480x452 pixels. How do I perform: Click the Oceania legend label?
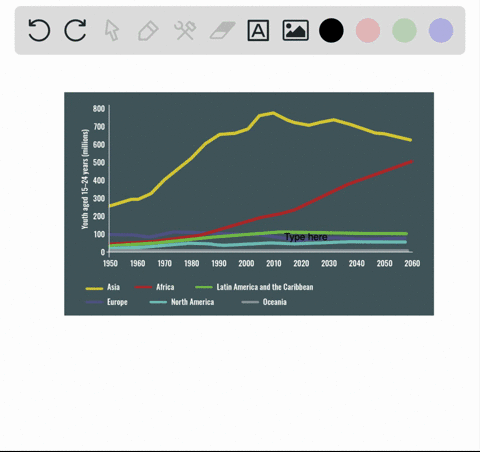point(275,302)
